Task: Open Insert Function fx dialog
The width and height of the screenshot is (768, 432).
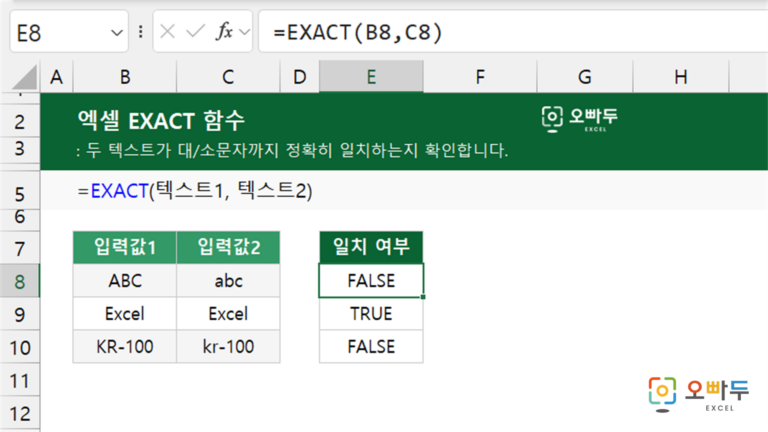Action: 224,32
